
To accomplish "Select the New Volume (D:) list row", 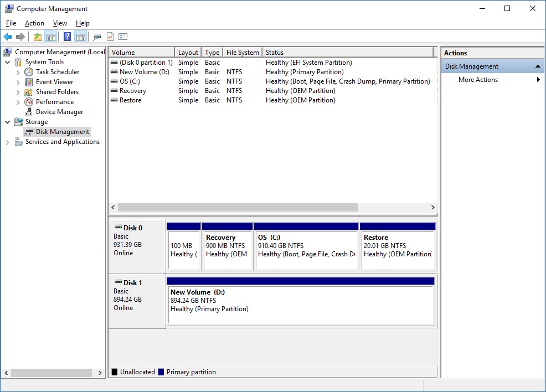I will tap(273, 72).
